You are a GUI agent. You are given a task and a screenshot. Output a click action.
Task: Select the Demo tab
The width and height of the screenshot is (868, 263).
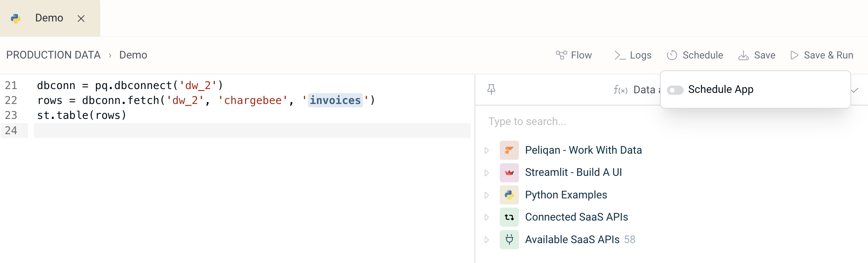pos(49,18)
